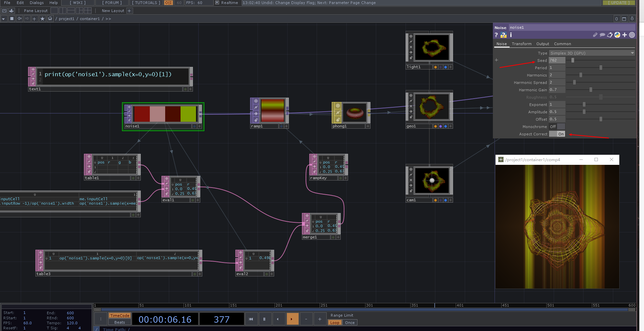Switch parameters to expert mode with pencil icon
Viewport: 644px width, 331px height.
595,35
